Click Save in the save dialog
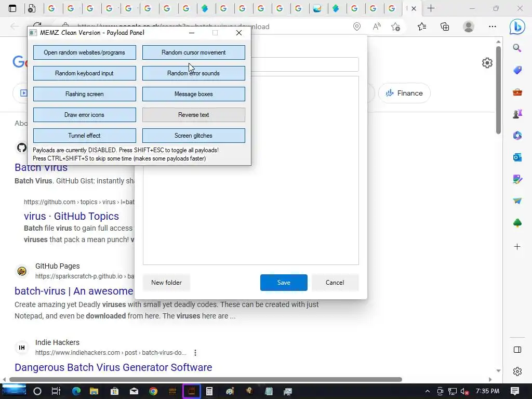532x399 pixels. (284, 283)
